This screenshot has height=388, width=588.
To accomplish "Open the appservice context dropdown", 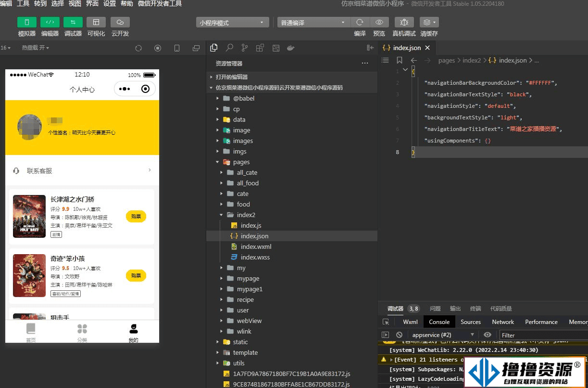I will coord(443,335).
